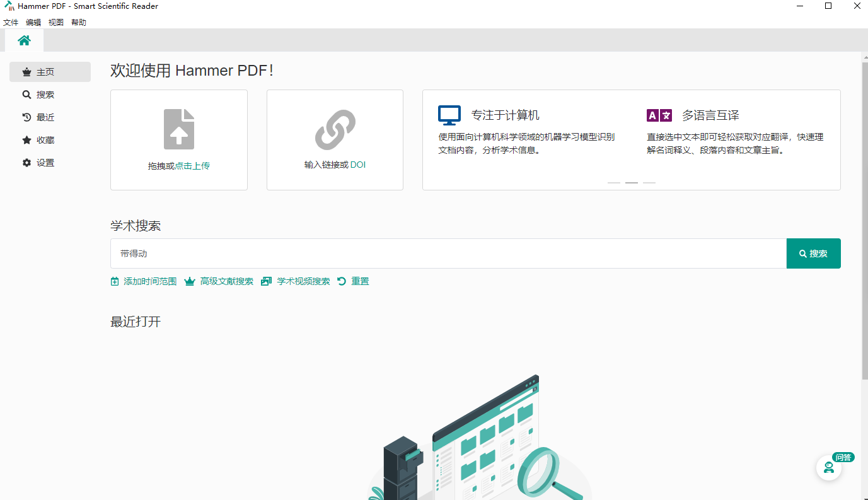Viewport: 868px width, 500px height.
Task: Click 高级文献搜索 link
Action: pyautogui.click(x=227, y=281)
